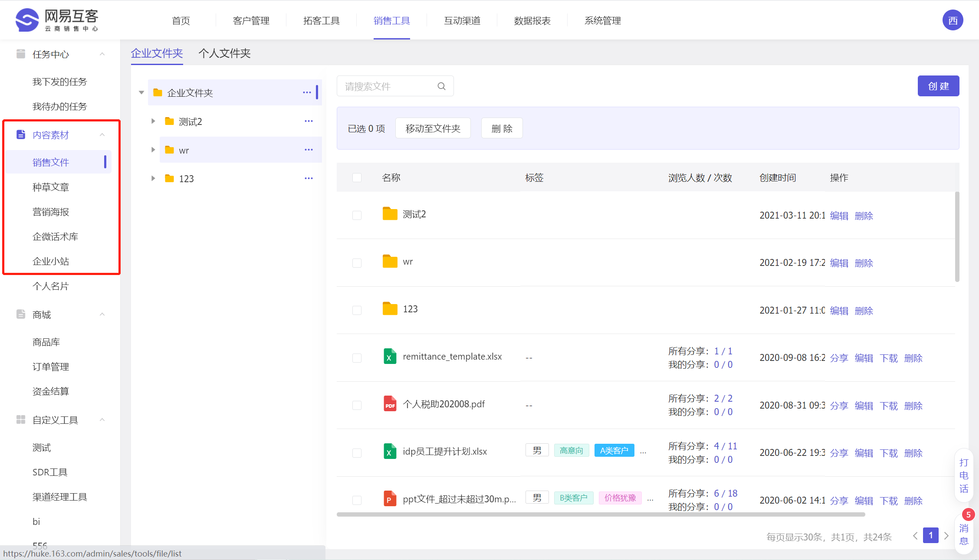Click 编辑 link for 测试2 folder row
Viewport: 979px width, 560px height.
[839, 216]
